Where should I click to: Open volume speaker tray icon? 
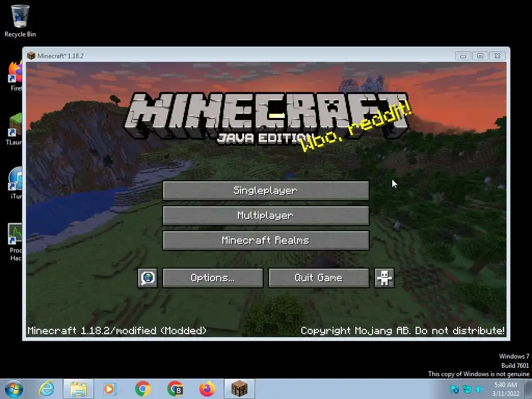point(480,389)
